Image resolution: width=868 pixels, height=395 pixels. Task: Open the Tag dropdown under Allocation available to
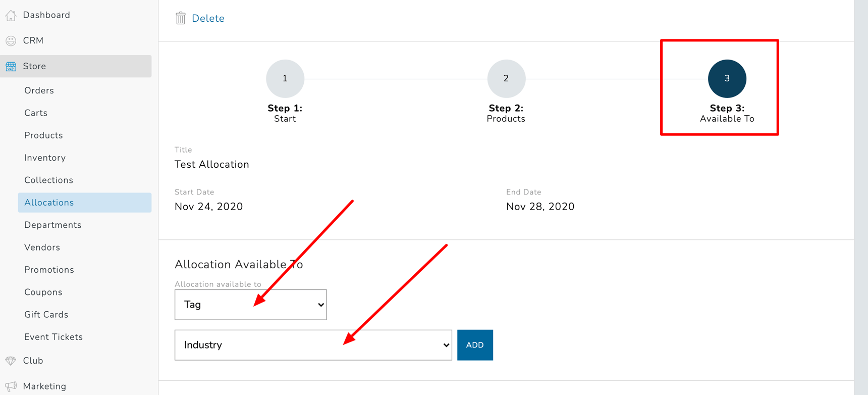point(250,305)
